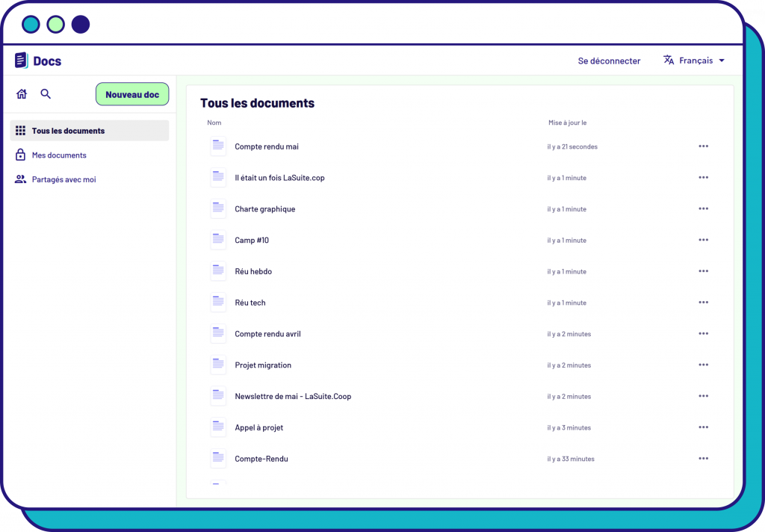765x532 pixels.
Task: Open the Réu tech document
Action: (250, 303)
